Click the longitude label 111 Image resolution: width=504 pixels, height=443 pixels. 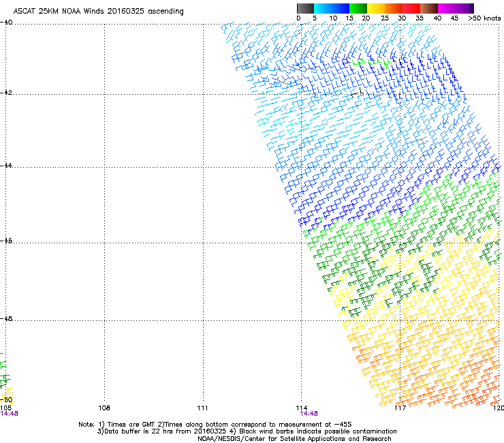pos(203,408)
